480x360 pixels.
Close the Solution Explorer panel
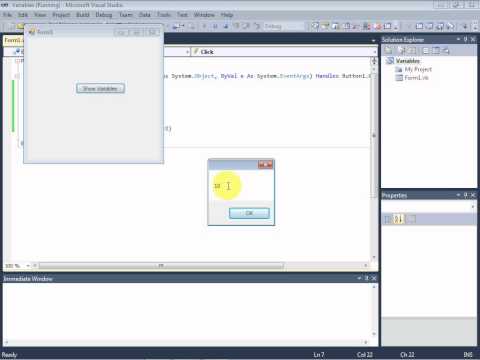473,39
